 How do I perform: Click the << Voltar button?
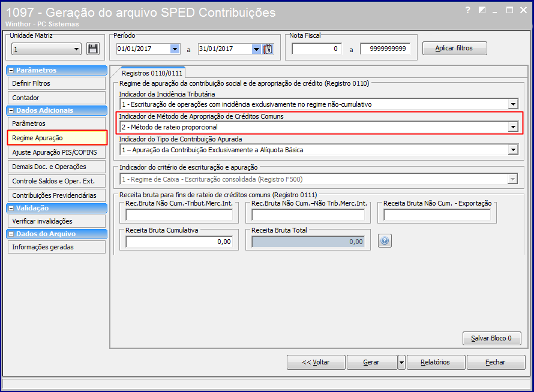[316, 363]
